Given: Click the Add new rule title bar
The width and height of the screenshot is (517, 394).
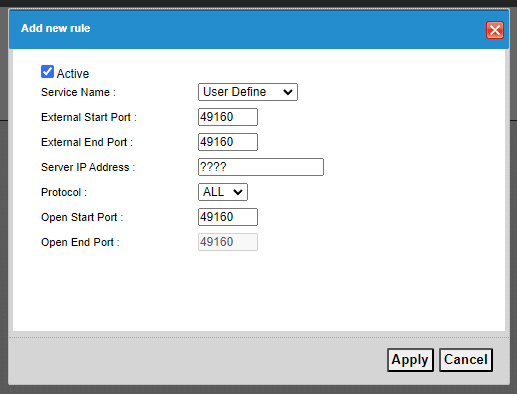Looking at the screenshot, I should pyautogui.click(x=259, y=29).
